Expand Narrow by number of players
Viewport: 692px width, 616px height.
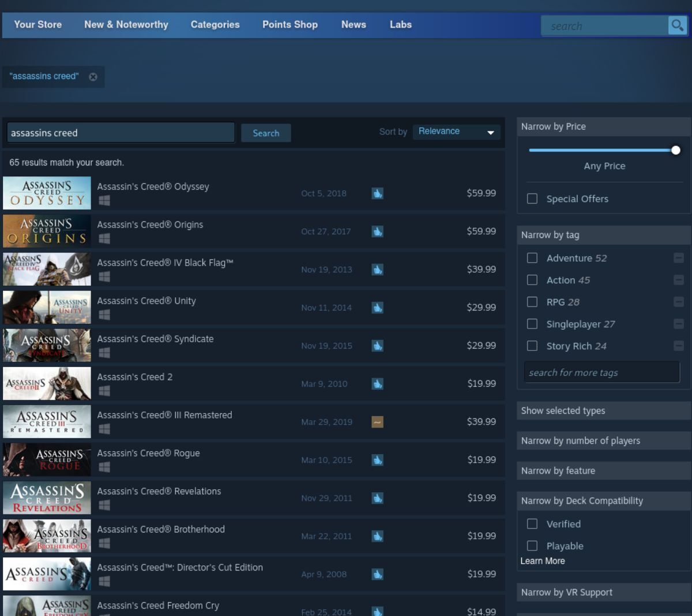604,441
